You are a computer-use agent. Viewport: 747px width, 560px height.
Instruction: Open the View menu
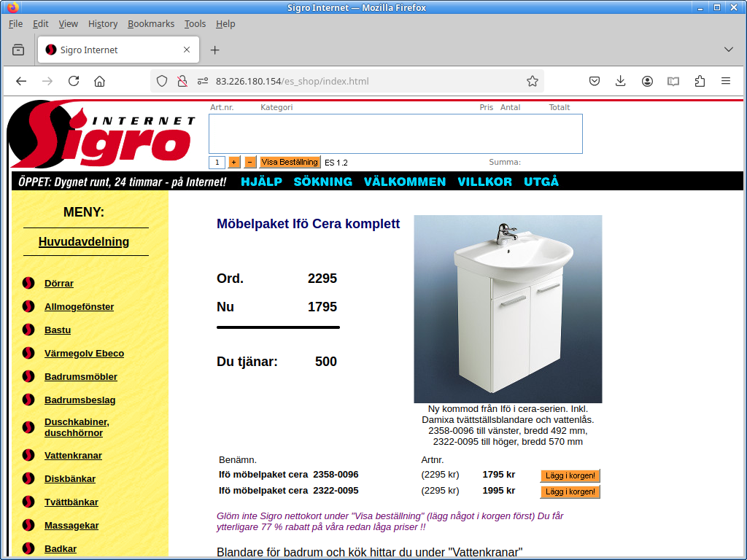[68, 24]
